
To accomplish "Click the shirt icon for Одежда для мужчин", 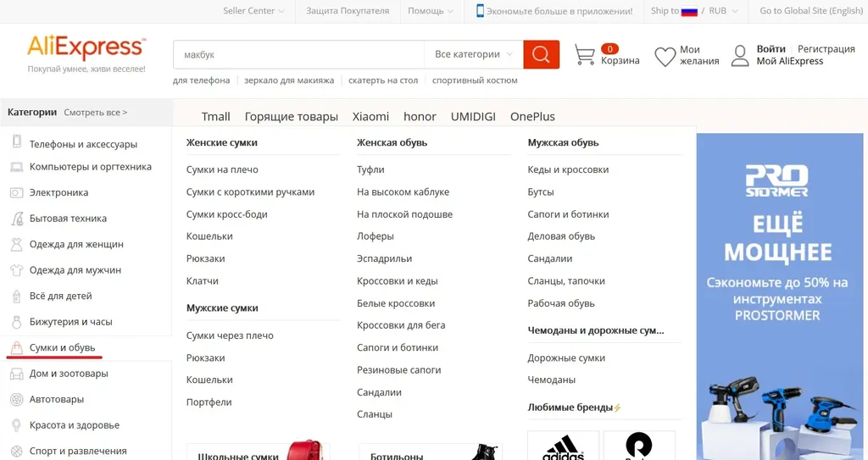I will 17,270.
